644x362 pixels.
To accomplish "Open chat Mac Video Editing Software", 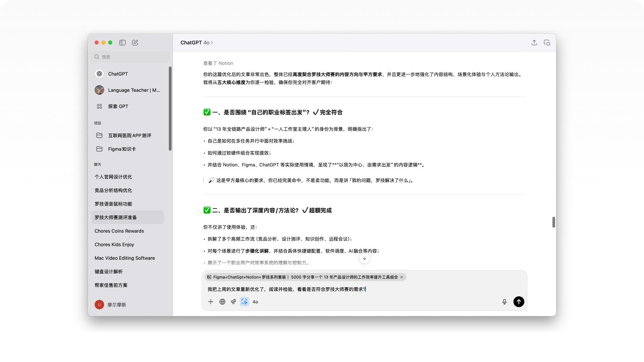I will 127,258.
